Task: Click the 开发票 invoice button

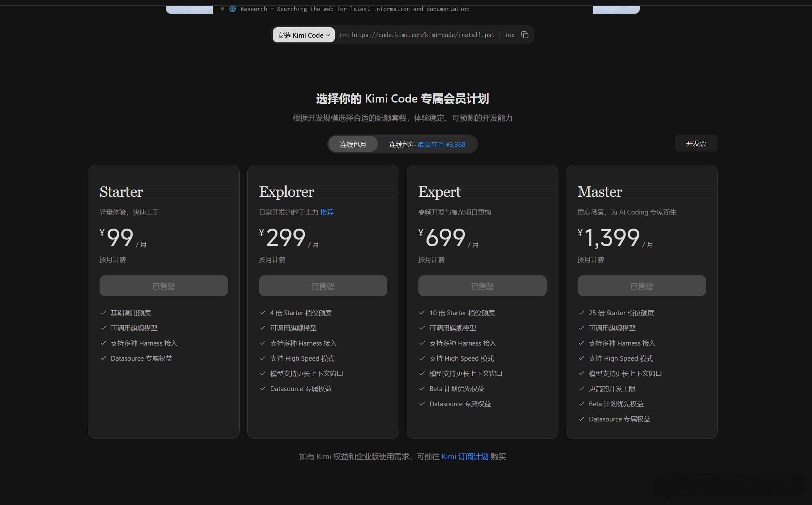Action: (696, 143)
